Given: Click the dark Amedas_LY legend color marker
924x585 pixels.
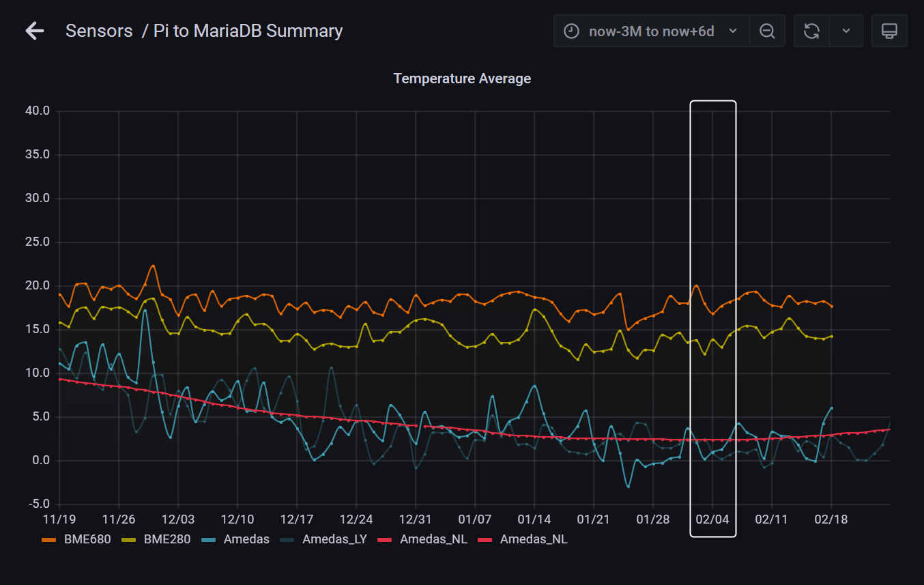Looking at the screenshot, I should click(289, 539).
